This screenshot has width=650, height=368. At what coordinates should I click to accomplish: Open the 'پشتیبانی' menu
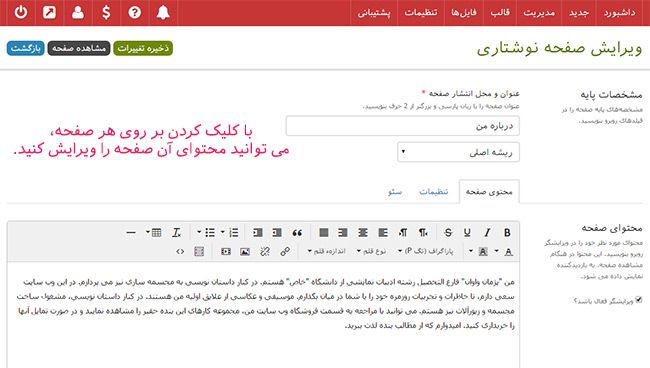[374, 13]
